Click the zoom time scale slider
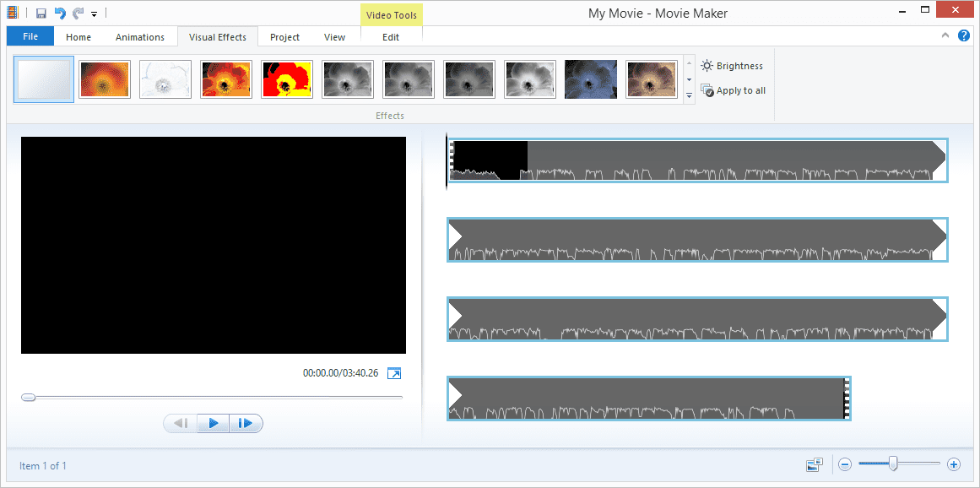This screenshot has height=488, width=980. pyautogui.click(x=893, y=464)
